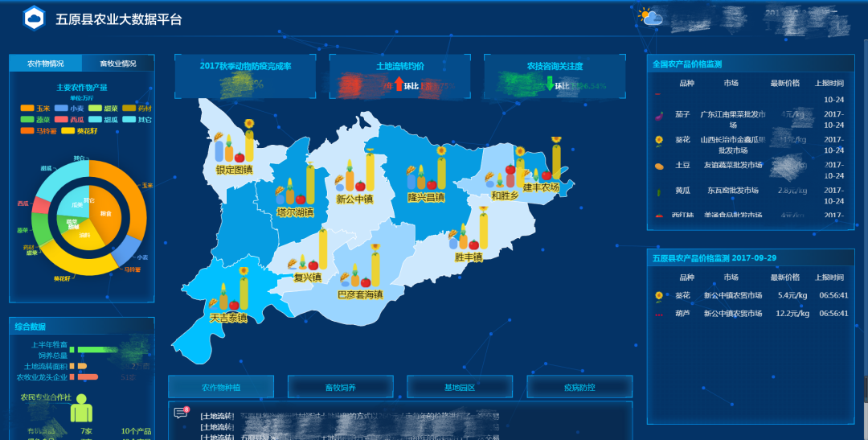Image resolution: width=868 pixels, height=440 pixels.
Task: Click the tomato icon at 胜丰镇
Action: 474,245
